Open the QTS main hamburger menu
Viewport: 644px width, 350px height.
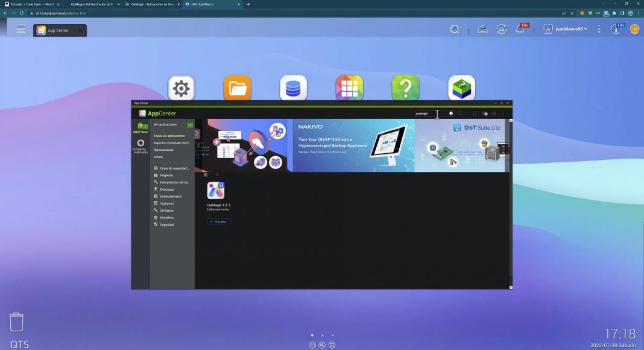(x=21, y=29)
